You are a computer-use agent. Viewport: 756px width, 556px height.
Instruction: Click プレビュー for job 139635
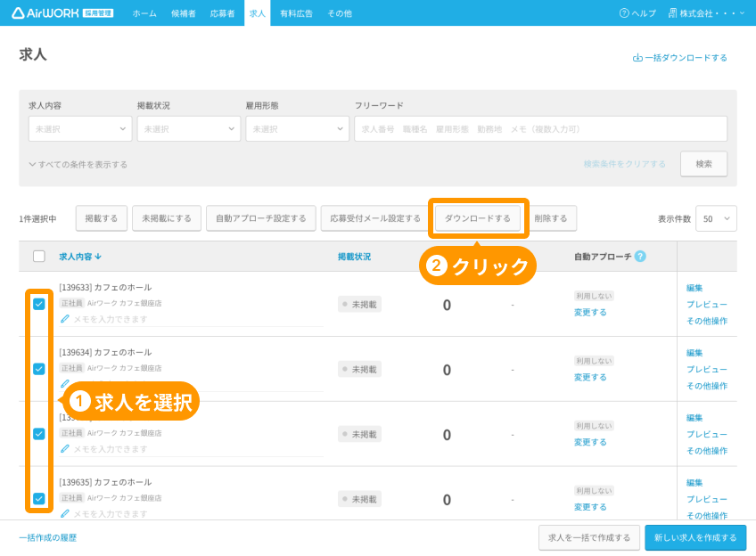click(x=707, y=499)
